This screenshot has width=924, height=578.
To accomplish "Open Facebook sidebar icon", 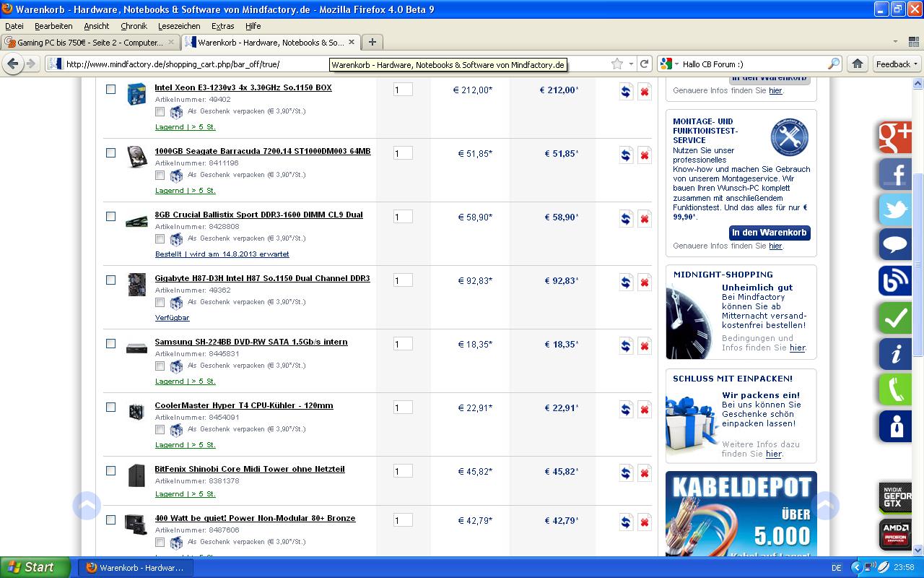I will (x=895, y=173).
